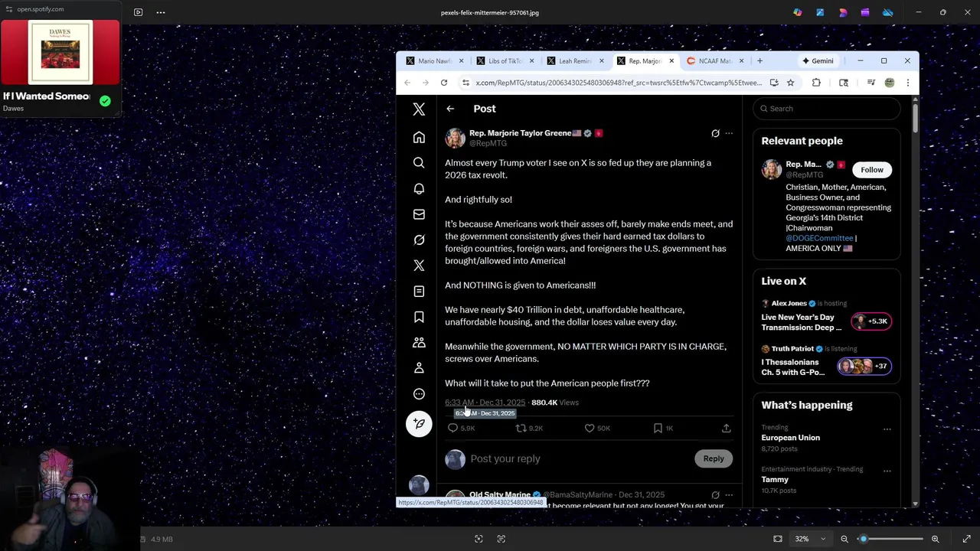The height and width of the screenshot is (551, 980).
Task: Switch to Libs of TikTok tab
Action: click(505, 61)
